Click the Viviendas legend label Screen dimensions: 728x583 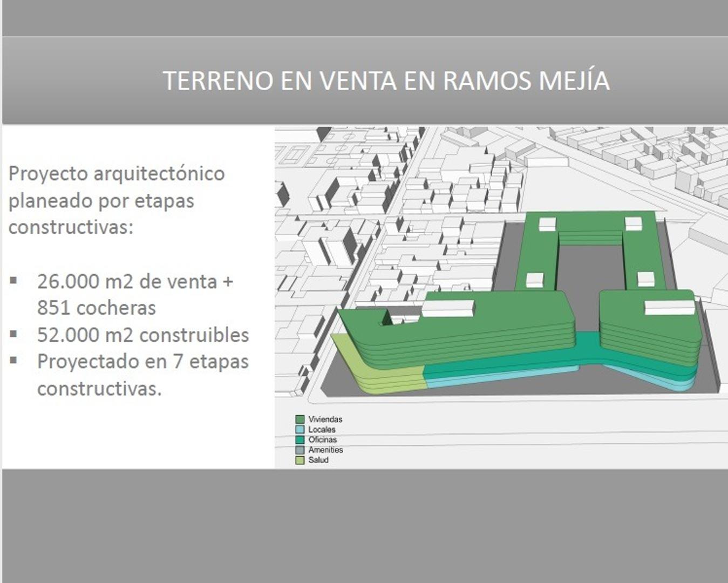click(325, 419)
